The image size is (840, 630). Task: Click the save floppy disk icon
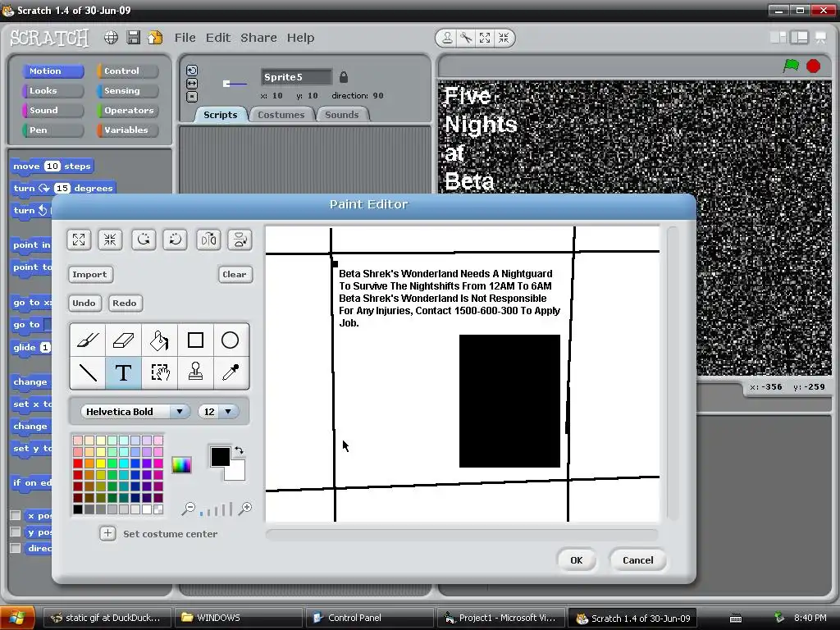pos(134,38)
